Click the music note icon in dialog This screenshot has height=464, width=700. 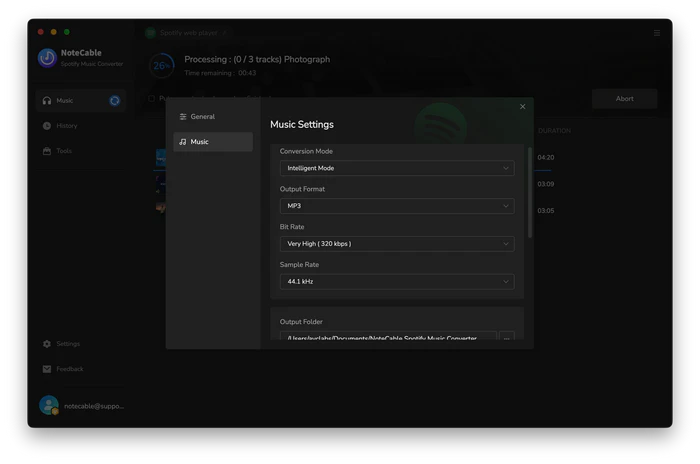tap(183, 142)
